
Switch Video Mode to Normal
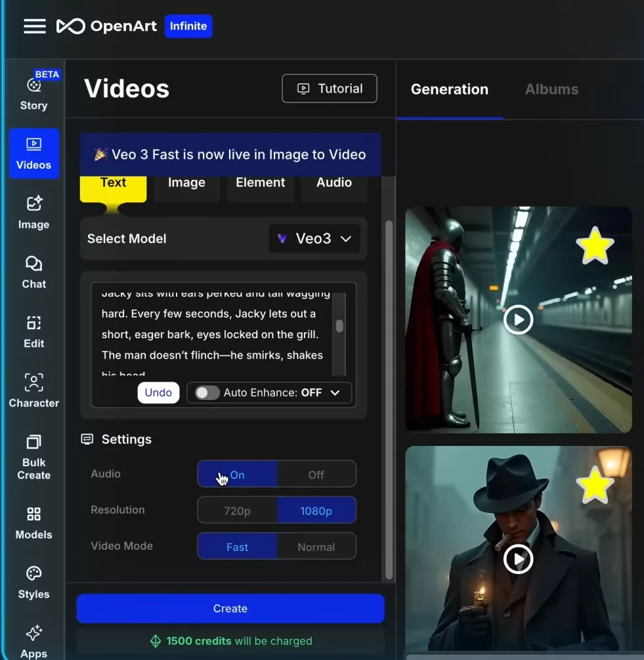point(316,547)
